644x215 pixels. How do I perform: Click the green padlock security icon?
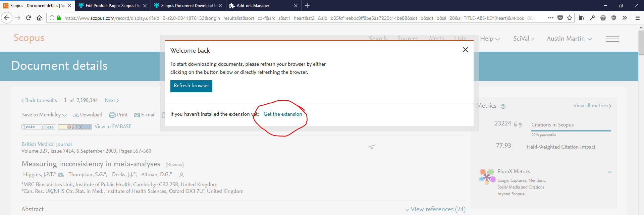[59, 18]
